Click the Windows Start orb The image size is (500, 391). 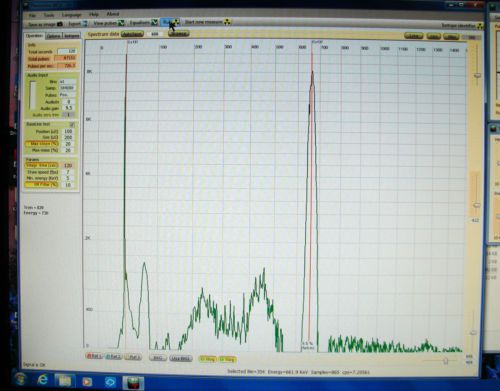tap(20, 379)
